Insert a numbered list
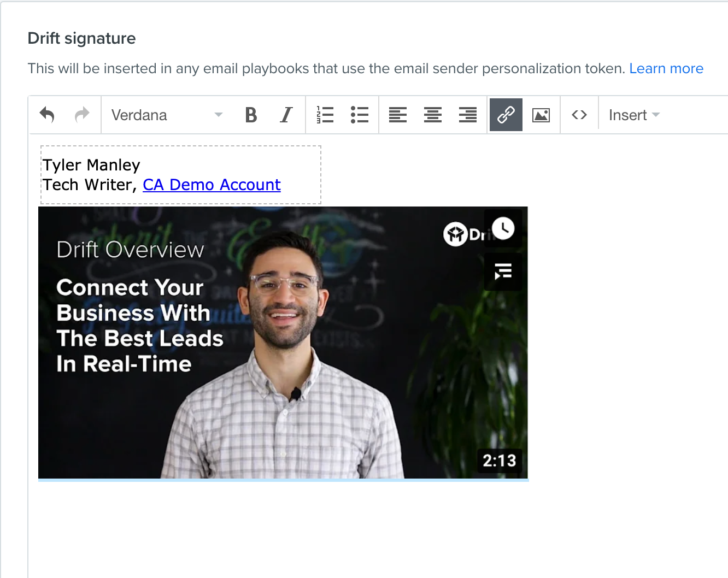This screenshot has width=728, height=578. tap(325, 115)
